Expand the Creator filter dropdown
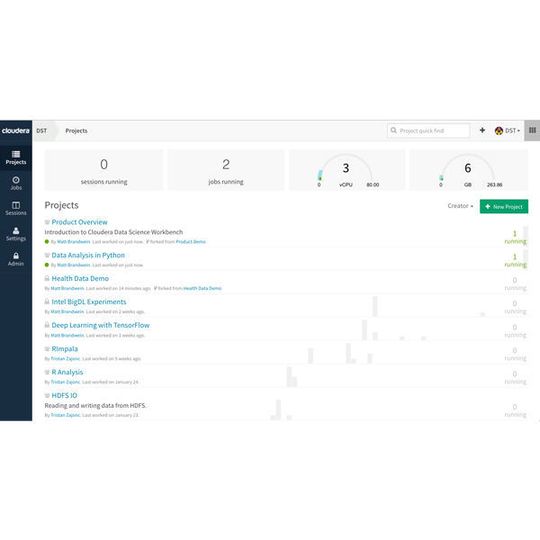This screenshot has width=540, height=540. 460,206
